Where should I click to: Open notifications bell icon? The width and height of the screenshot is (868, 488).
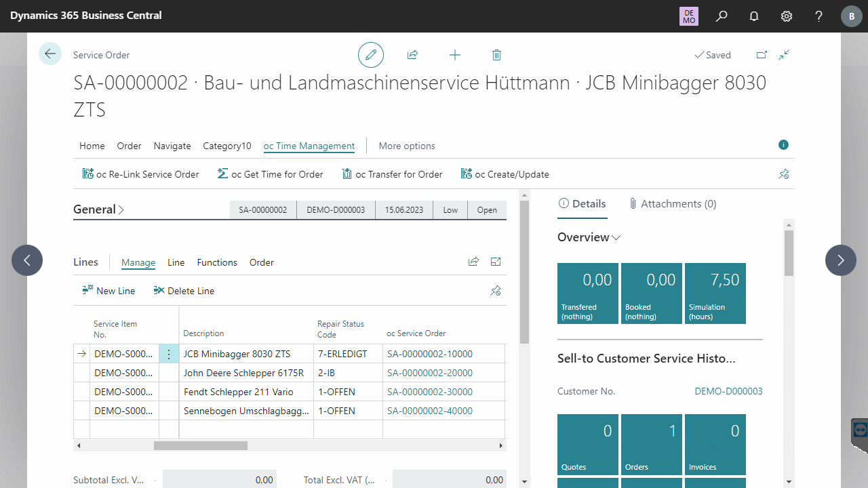(754, 16)
